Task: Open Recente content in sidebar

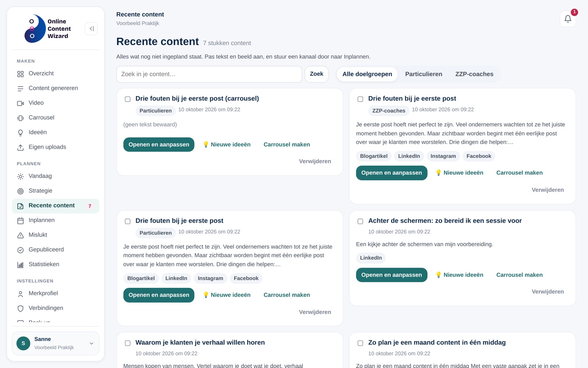Action: click(x=55, y=206)
